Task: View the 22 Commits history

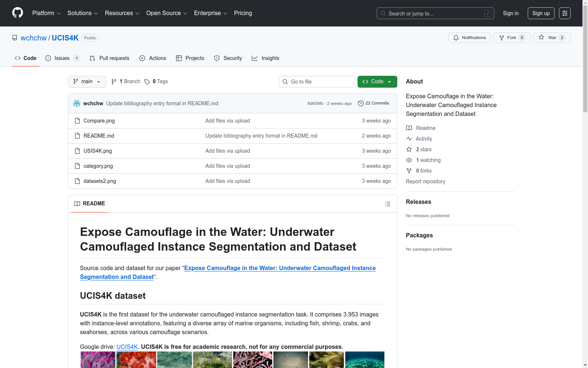Action: click(x=373, y=103)
